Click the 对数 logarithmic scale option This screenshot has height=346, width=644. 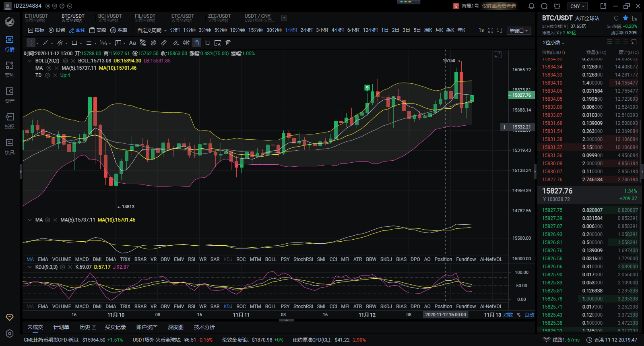coord(508,315)
